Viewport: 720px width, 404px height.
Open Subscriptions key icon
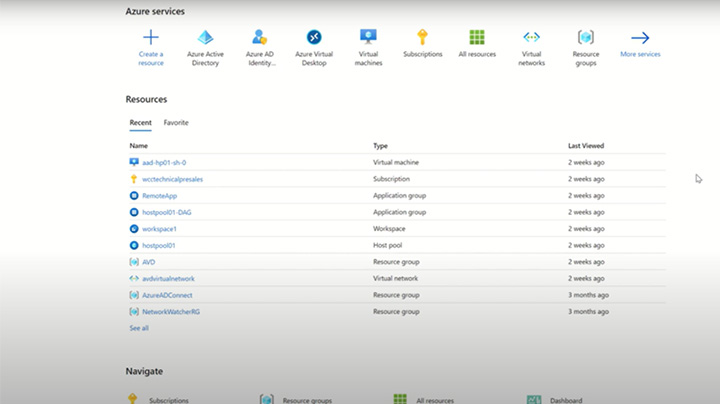(422, 38)
